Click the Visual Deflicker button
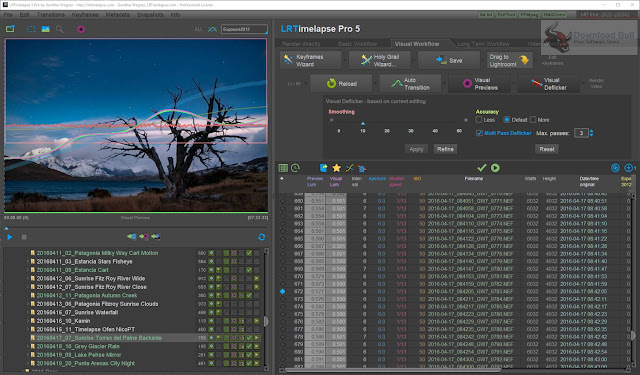 [x=549, y=84]
